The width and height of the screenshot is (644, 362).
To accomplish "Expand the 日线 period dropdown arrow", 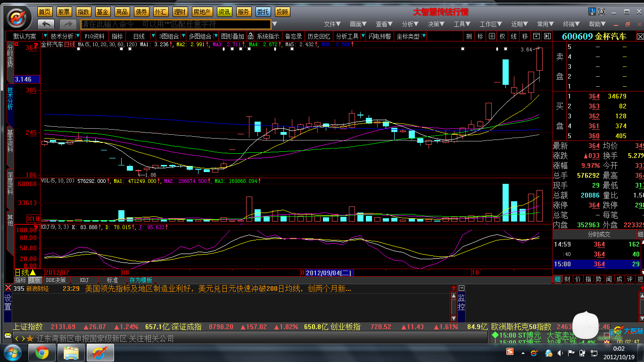I will point(153,36).
